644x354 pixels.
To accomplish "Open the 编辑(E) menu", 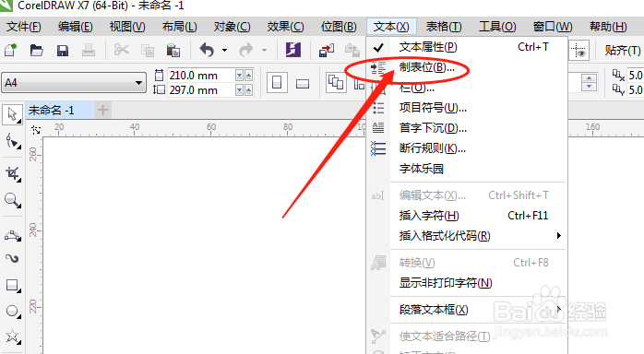I will 75,27.
